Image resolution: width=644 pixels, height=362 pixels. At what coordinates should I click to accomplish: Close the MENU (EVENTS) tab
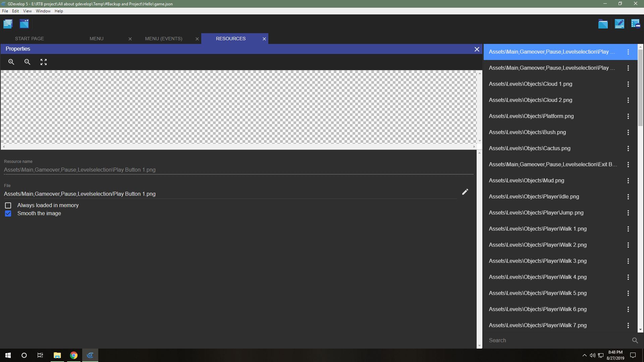[x=197, y=39]
